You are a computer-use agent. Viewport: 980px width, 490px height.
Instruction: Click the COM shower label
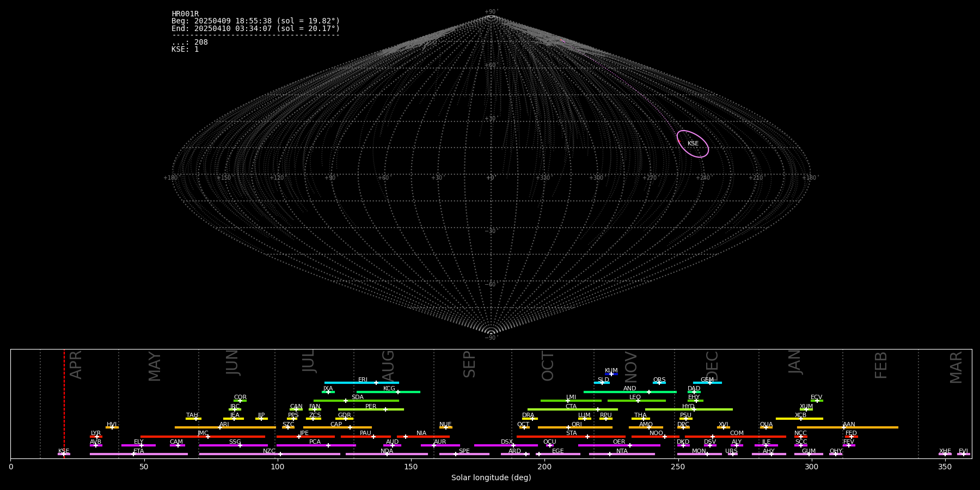[737, 433]
